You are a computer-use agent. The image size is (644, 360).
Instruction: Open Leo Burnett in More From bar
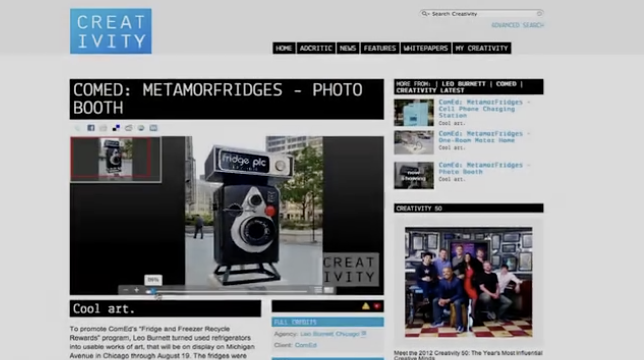tap(463, 84)
